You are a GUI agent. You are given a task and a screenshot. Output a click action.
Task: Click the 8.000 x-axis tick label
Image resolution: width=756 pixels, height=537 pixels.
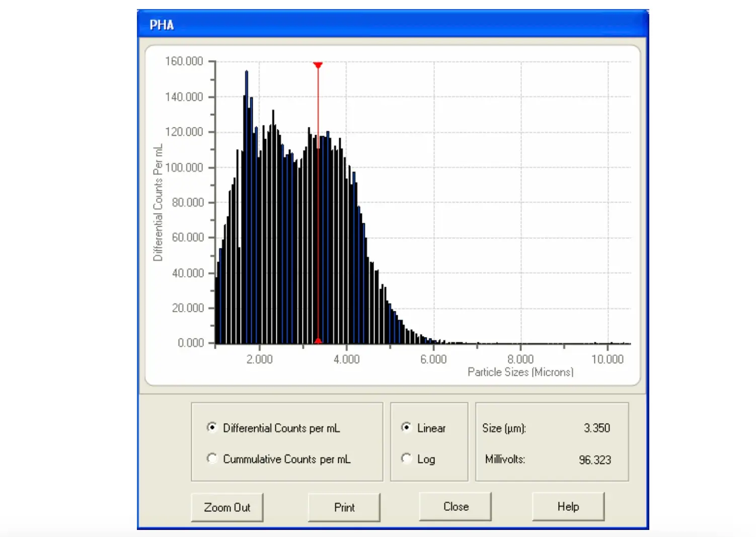click(520, 359)
